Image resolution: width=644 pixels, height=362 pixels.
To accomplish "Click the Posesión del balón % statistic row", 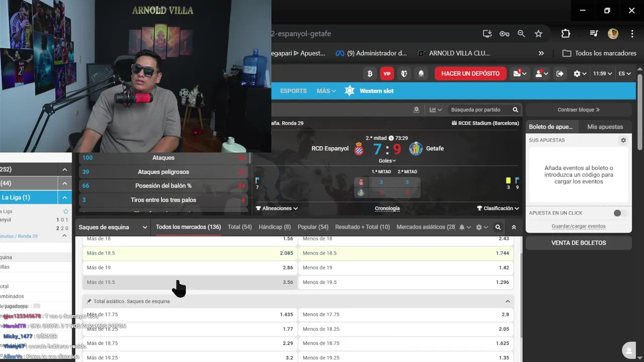I will (164, 186).
